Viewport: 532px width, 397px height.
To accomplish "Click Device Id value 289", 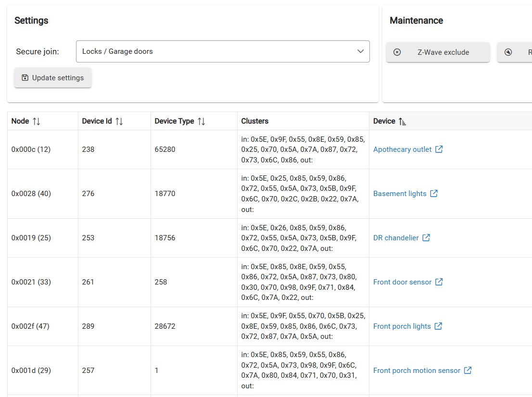I will pos(88,326).
